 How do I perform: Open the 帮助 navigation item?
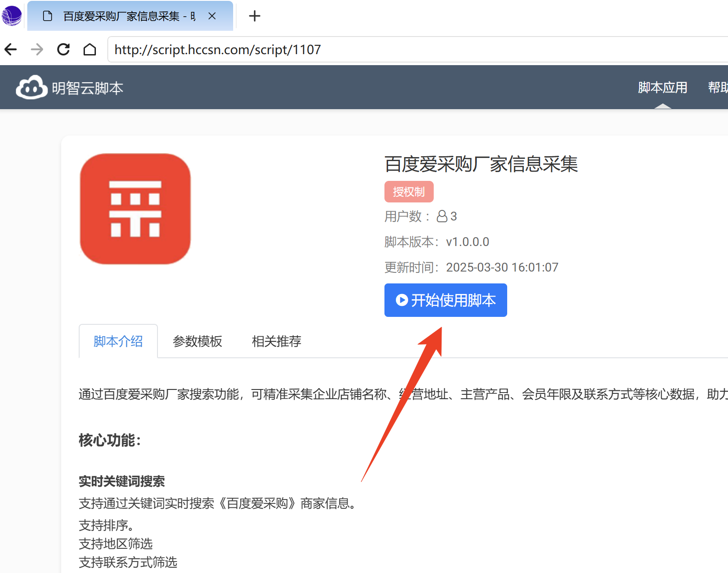(718, 88)
